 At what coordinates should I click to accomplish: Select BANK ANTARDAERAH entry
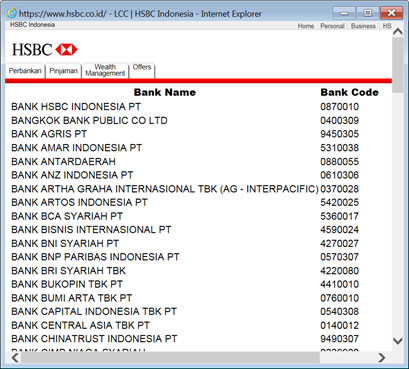[x=64, y=161]
